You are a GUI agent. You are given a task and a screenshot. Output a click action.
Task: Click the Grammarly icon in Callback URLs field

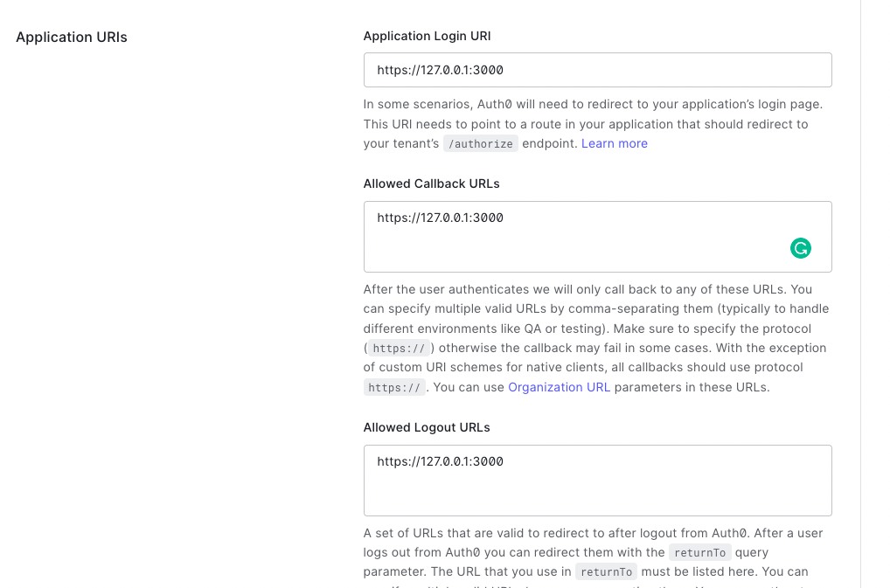coord(800,248)
